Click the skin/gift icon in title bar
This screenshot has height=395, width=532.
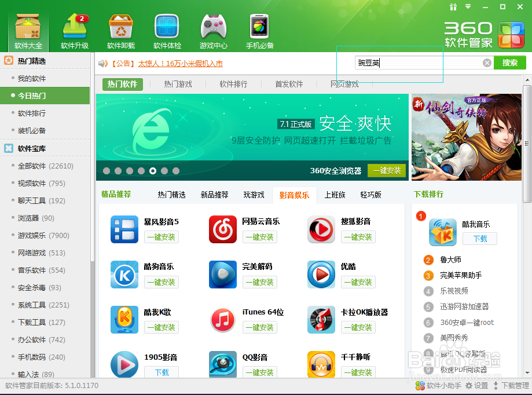(453, 6)
